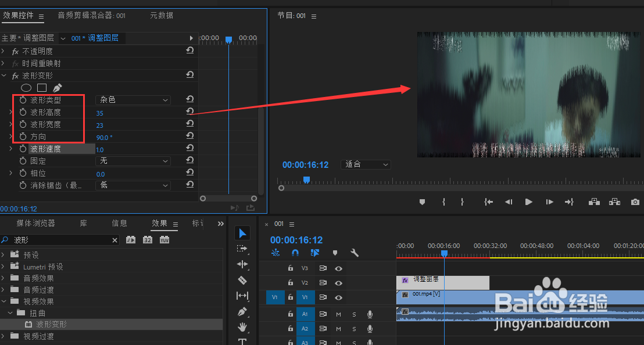Click Extract button in program monitor

coord(615,202)
